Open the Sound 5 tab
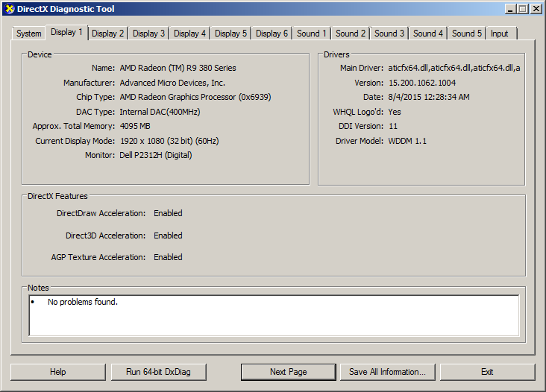This screenshot has height=392, width=546. (467, 34)
